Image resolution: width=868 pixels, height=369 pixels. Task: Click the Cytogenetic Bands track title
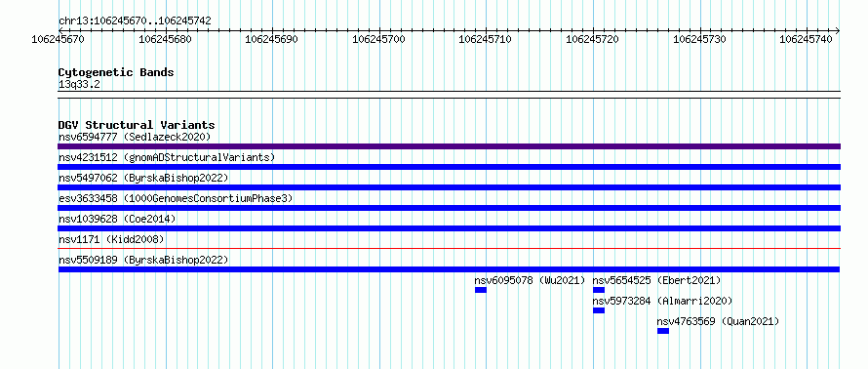pos(116,72)
